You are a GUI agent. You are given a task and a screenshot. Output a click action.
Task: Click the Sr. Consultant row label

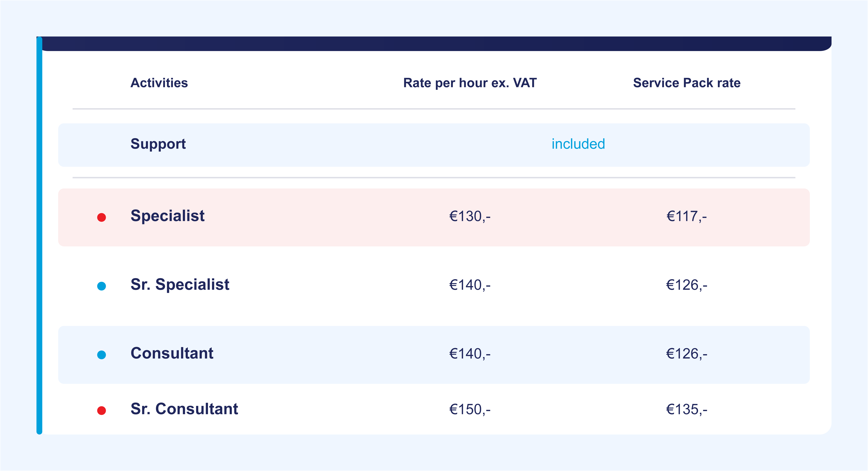(184, 409)
